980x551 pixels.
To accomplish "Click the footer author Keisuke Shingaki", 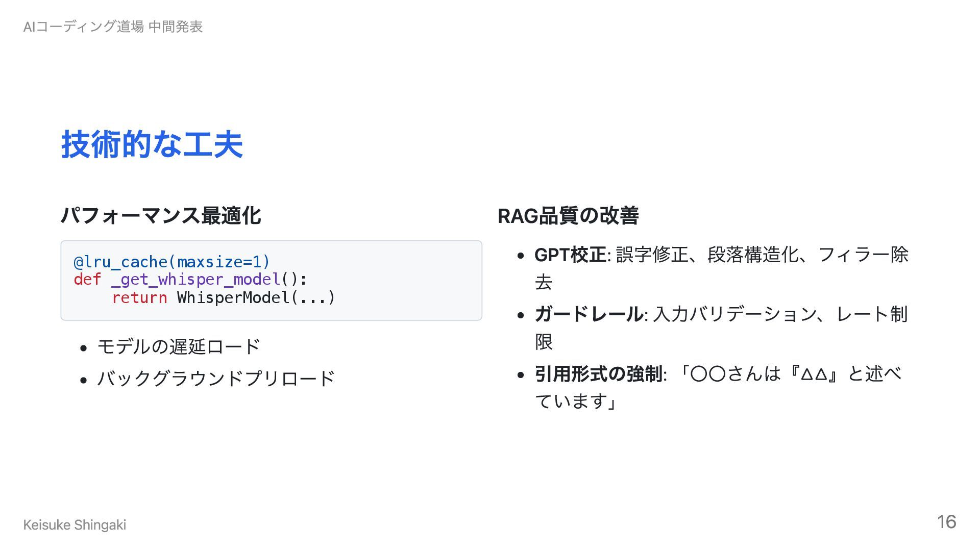I will pyautogui.click(x=75, y=524).
